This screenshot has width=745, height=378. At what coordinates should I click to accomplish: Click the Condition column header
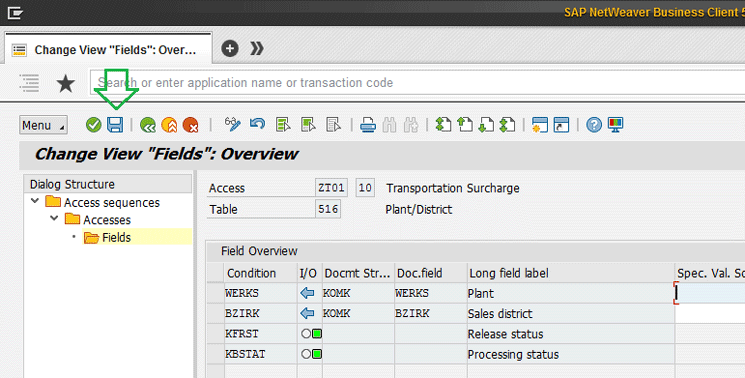click(261, 273)
